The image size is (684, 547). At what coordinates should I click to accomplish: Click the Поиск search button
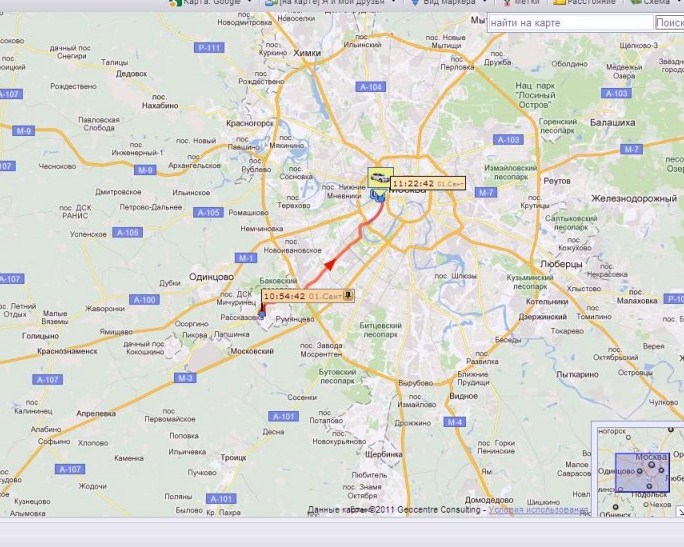click(x=670, y=23)
